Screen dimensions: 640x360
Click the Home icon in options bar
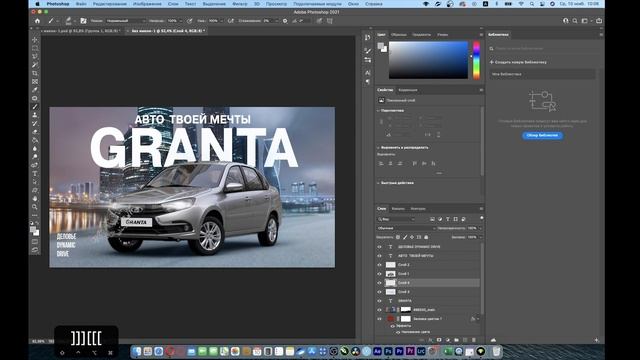pyautogui.click(x=38, y=21)
